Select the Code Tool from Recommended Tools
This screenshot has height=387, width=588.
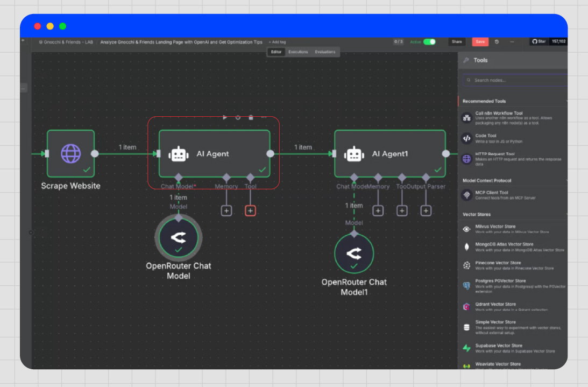[511, 137]
